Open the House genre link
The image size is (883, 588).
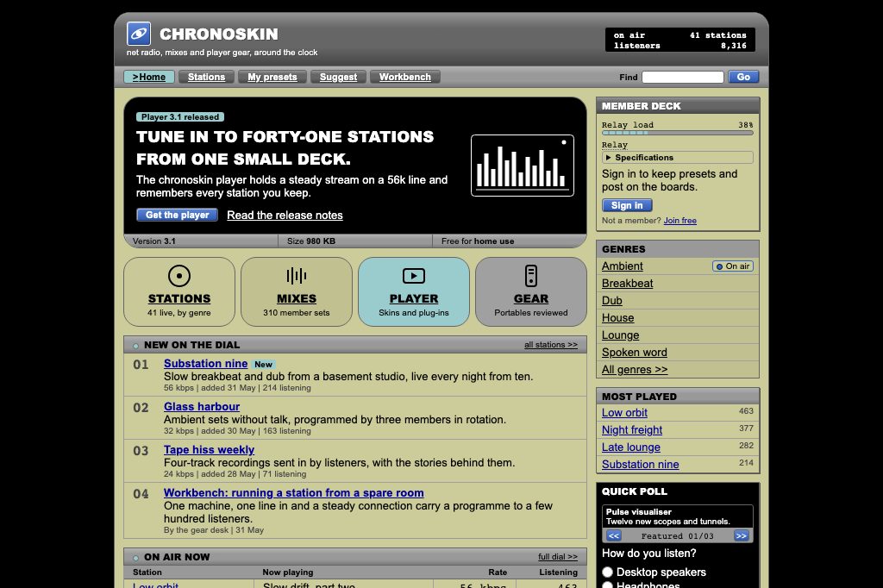[617, 317]
